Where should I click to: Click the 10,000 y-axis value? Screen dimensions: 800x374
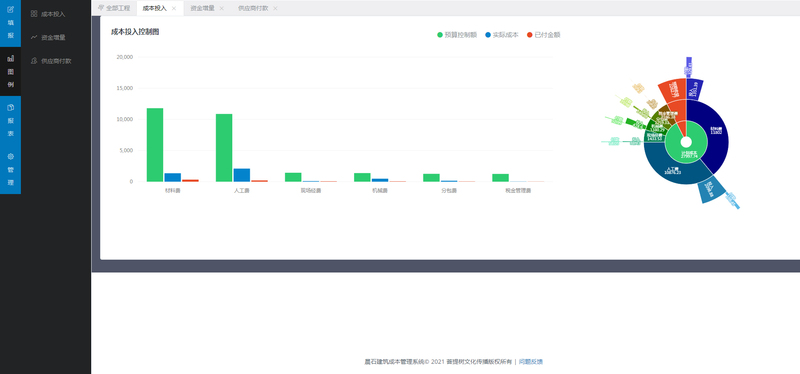pos(124,119)
